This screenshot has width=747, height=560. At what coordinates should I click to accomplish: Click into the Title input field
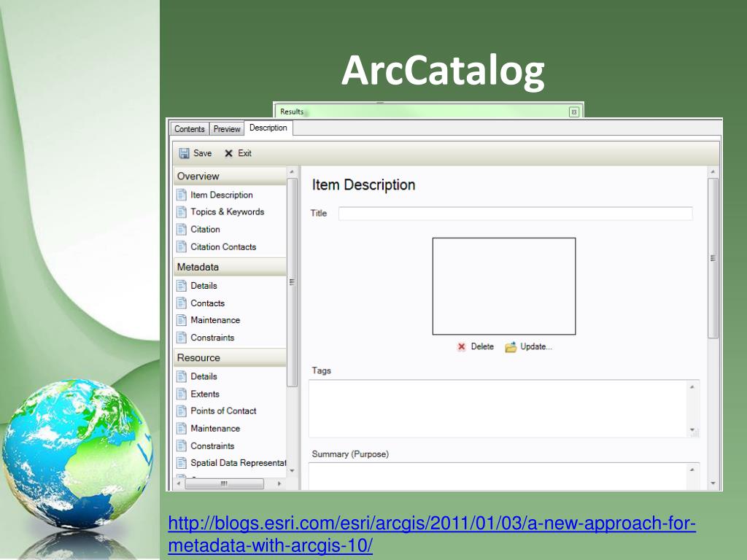click(x=516, y=214)
